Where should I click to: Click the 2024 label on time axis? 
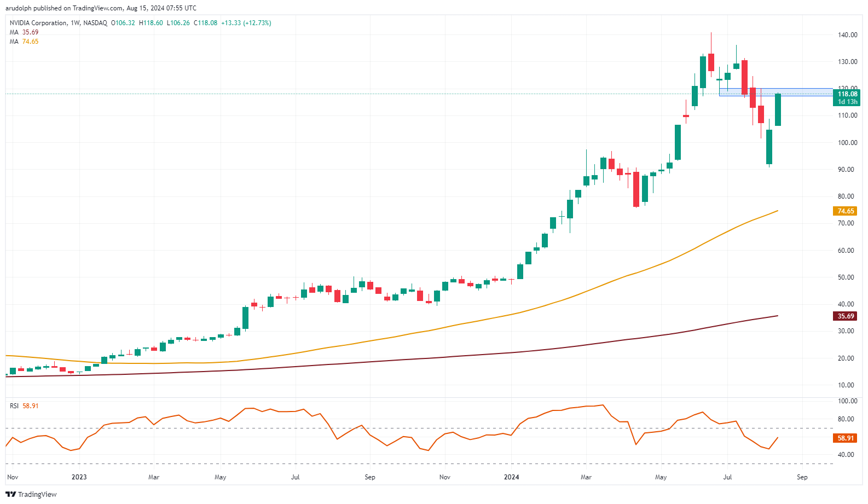[512, 477]
